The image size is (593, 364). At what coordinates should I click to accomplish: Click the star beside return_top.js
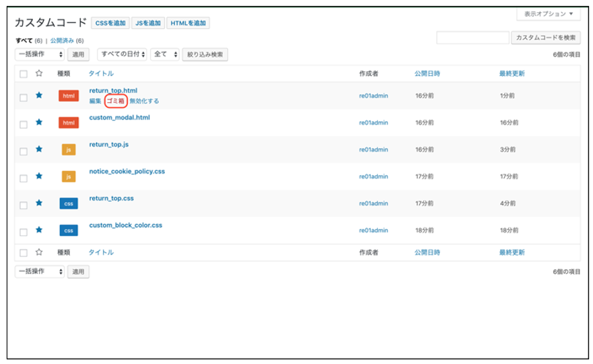pos(39,149)
